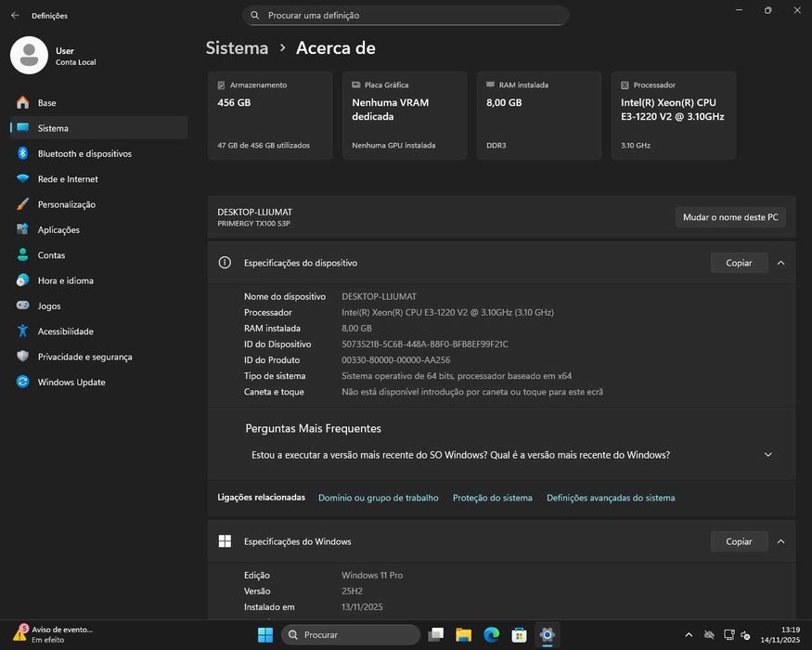This screenshot has height=650, width=812.
Task: Click Mudar o nome deste PC
Action: [730, 217]
